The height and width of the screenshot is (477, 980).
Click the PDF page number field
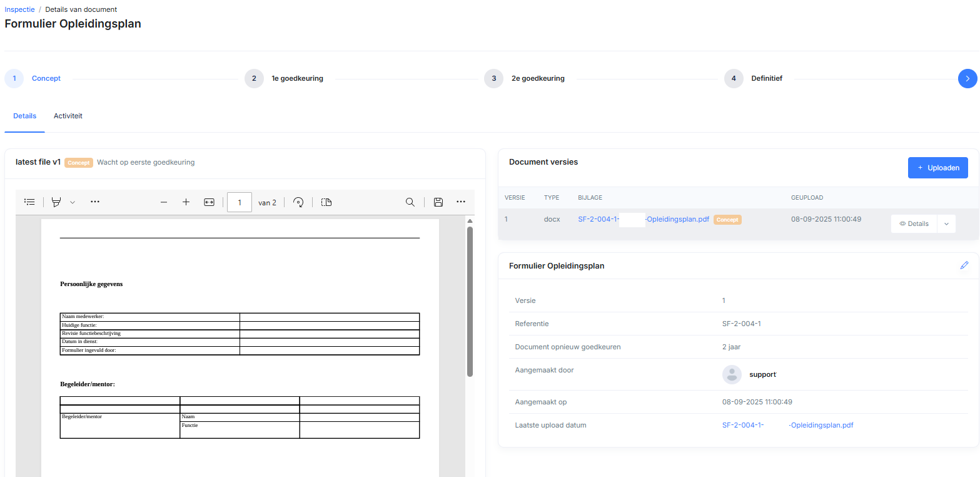click(x=240, y=202)
